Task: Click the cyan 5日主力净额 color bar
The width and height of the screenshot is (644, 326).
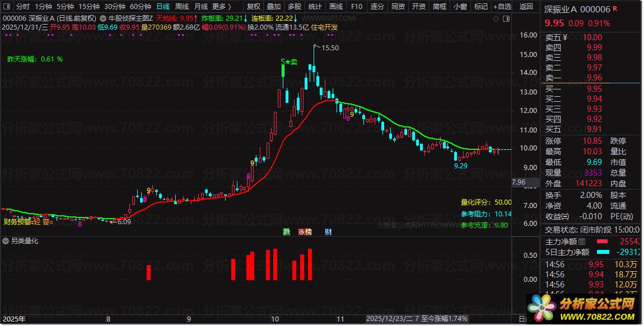Action: (x=603, y=252)
